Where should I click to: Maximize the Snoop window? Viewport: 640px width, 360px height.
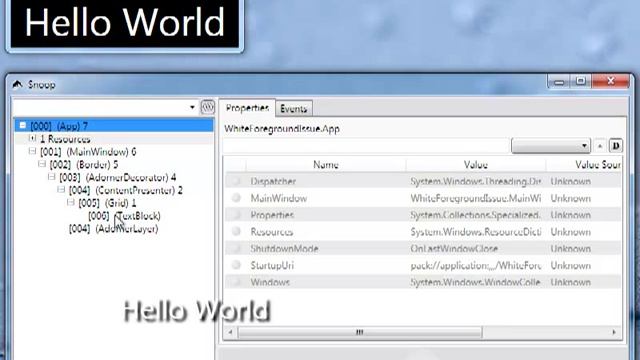[581, 81]
